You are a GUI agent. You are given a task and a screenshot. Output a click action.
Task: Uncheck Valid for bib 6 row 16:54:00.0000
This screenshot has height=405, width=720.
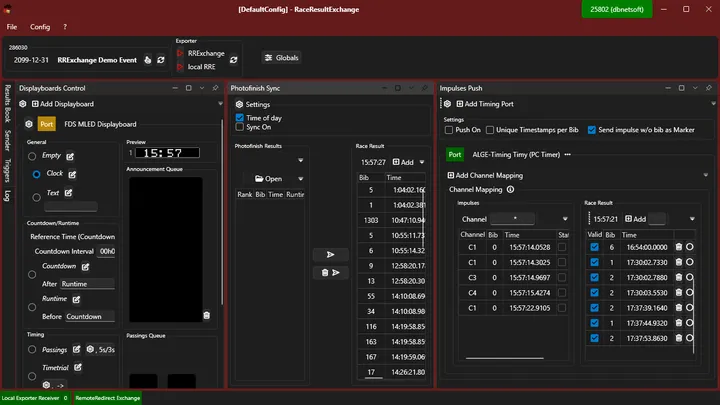pos(594,247)
